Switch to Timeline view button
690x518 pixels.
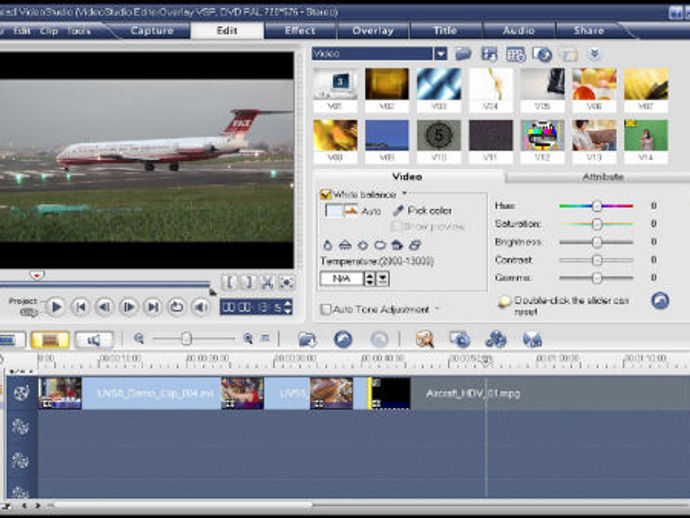pos(50,340)
